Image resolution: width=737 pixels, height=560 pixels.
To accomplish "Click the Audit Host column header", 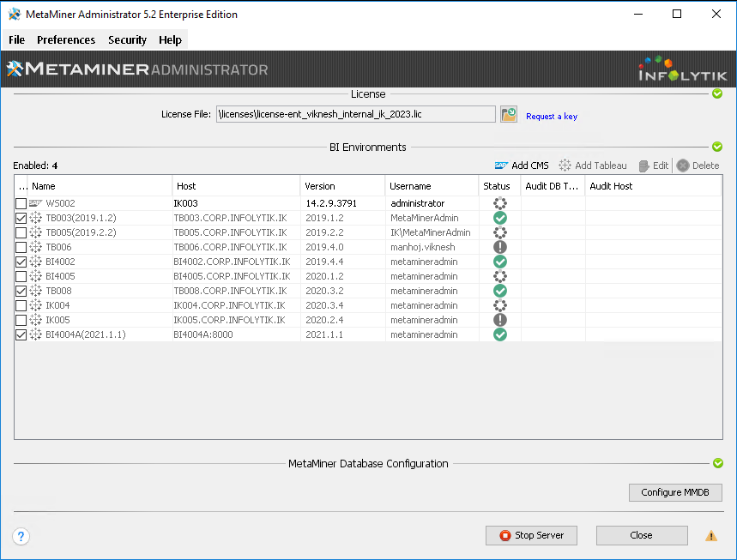I will coord(653,186).
